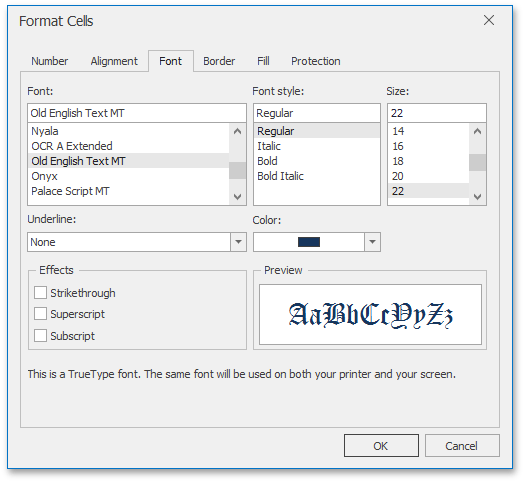Go to the Protection tab
The image size is (526, 484).
point(316,61)
